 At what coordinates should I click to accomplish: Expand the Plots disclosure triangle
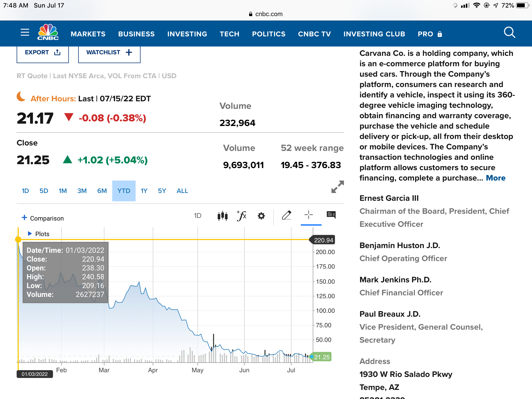[30, 234]
